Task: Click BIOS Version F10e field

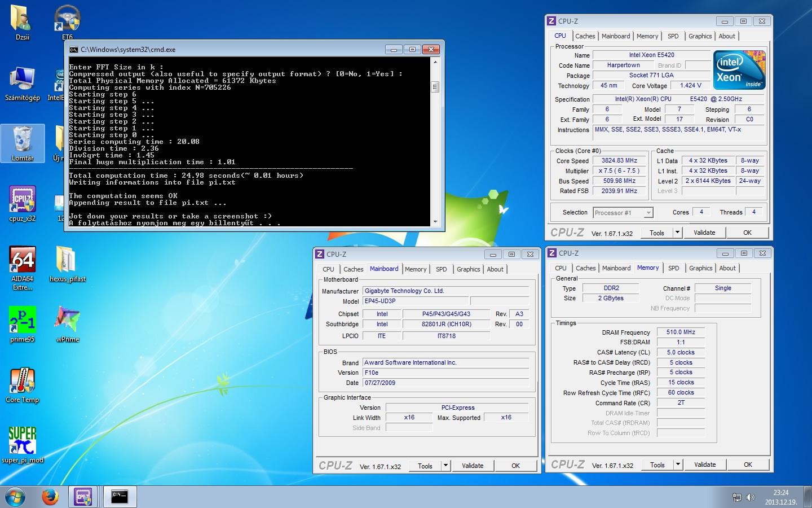Action: (x=445, y=373)
